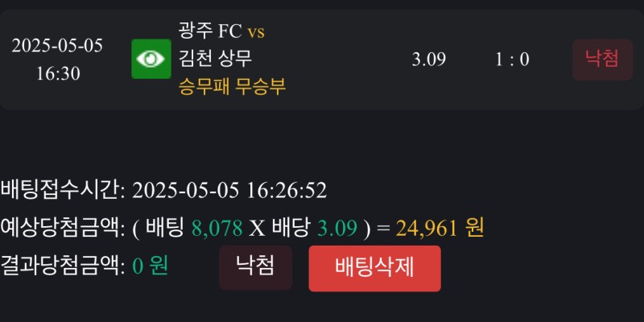The height and width of the screenshot is (322, 644).
Task: Click the match date 2025-05-05
Action: (x=57, y=45)
